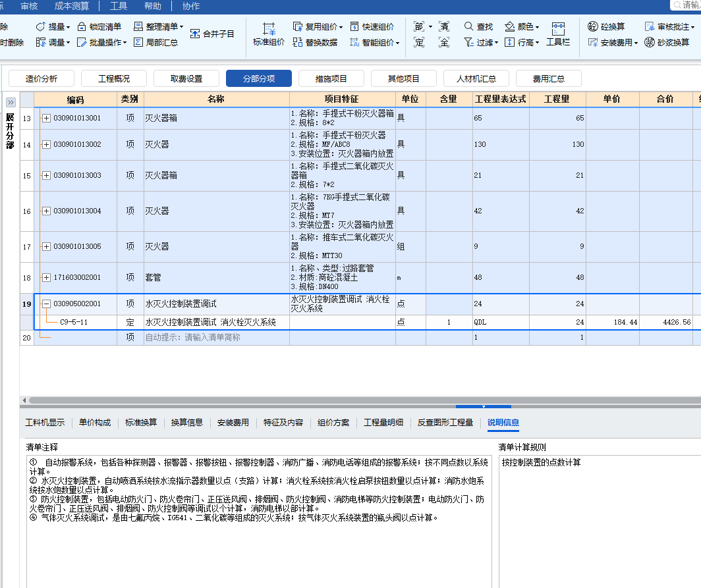Switch to the 措施项目 tab

331,78
